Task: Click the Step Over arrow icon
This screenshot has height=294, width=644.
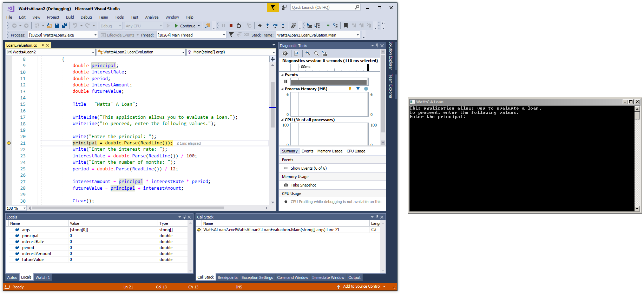Action: tap(275, 26)
